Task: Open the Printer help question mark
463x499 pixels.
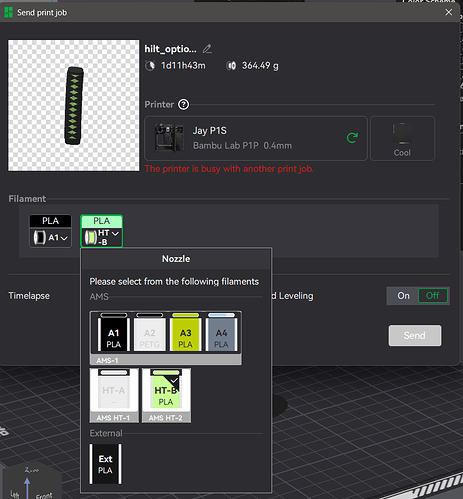Action: tap(183, 105)
